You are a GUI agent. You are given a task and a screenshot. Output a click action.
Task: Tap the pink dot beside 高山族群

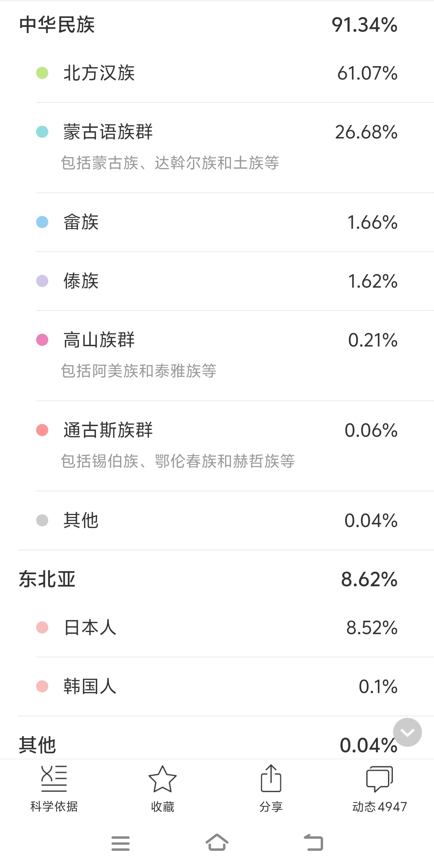point(42,340)
